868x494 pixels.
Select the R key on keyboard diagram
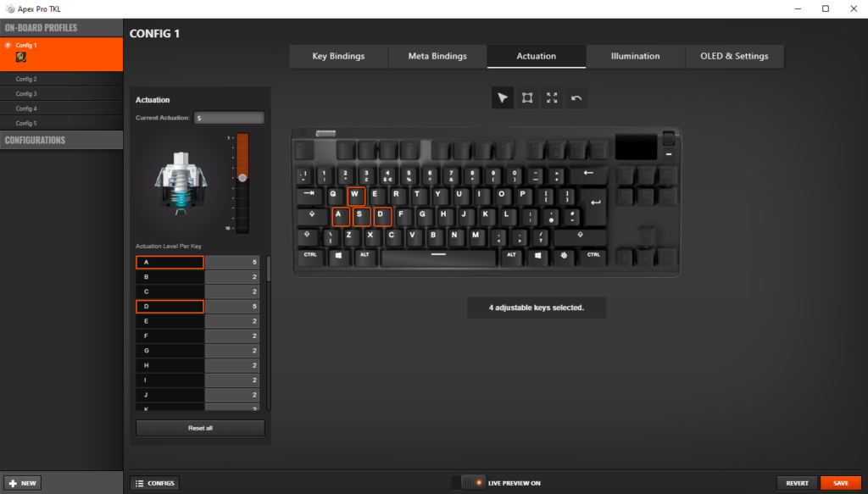398,196
